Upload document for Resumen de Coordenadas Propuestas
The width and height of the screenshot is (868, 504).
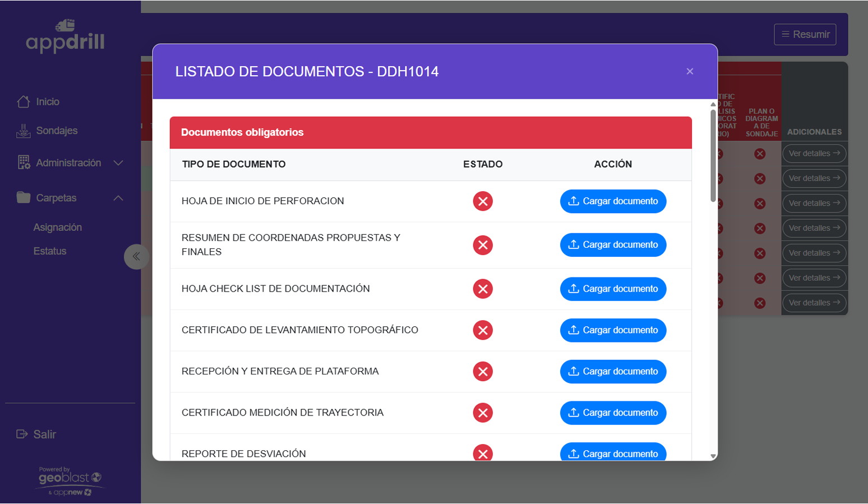point(613,245)
